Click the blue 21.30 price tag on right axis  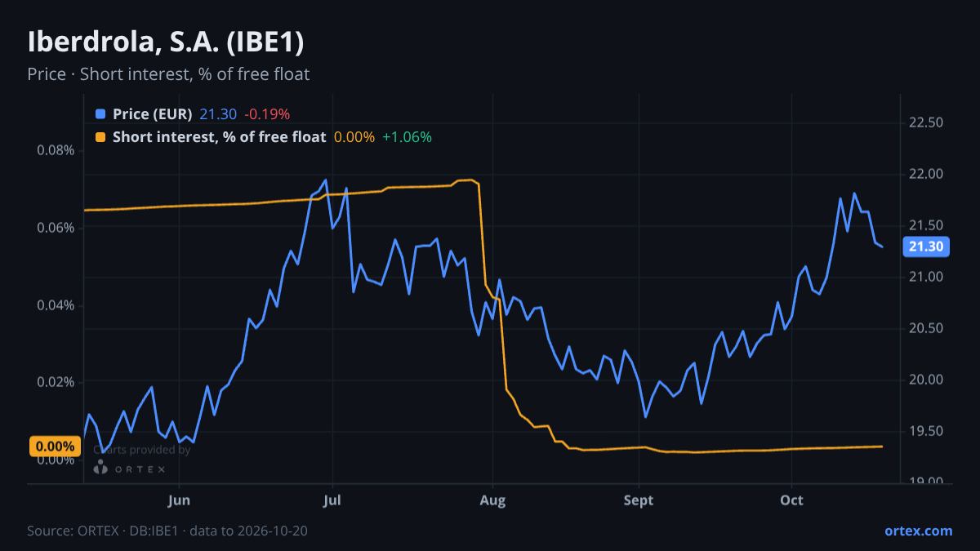[x=925, y=247]
